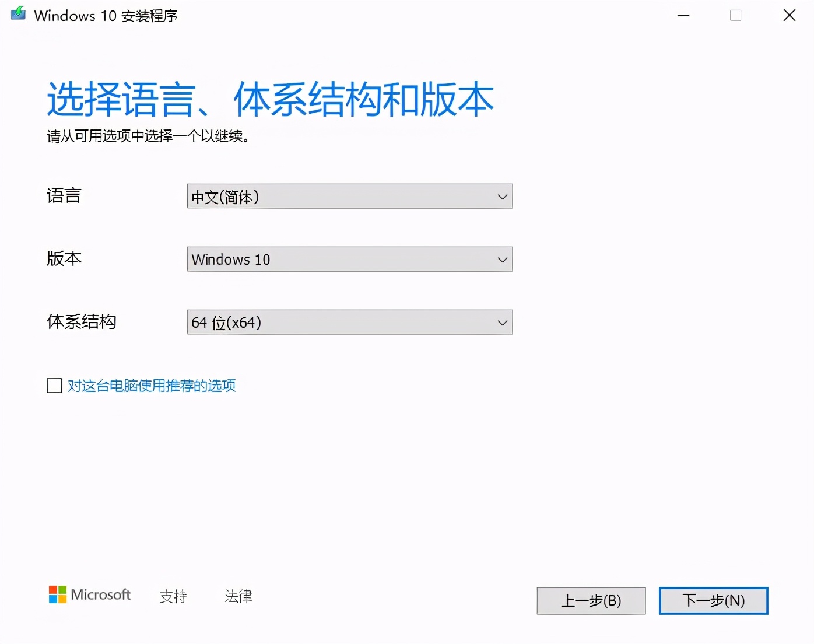The image size is (814, 644).
Task: Open the 法律 legal link
Action: coord(237,596)
